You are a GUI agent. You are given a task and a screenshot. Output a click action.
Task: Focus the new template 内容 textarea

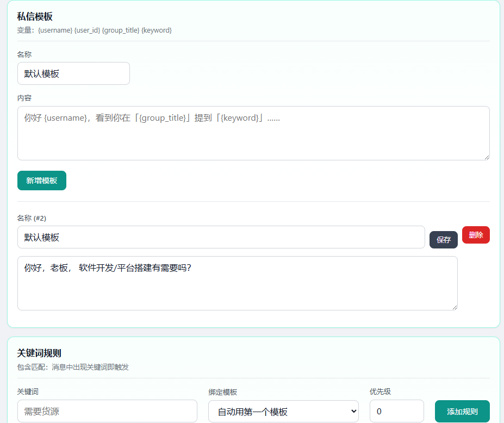(253, 133)
